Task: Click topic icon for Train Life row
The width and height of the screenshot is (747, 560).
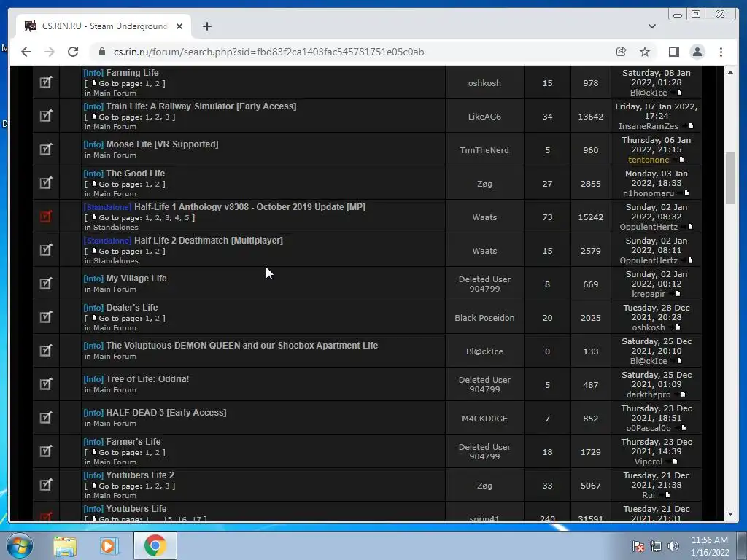Action: pos(45,116)
